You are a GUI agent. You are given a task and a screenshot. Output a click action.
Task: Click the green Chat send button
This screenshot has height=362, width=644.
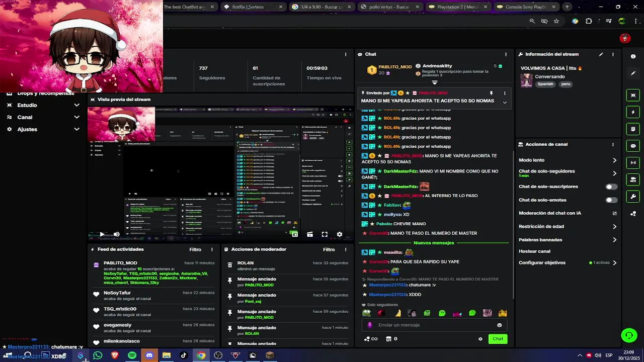[498, 339]
